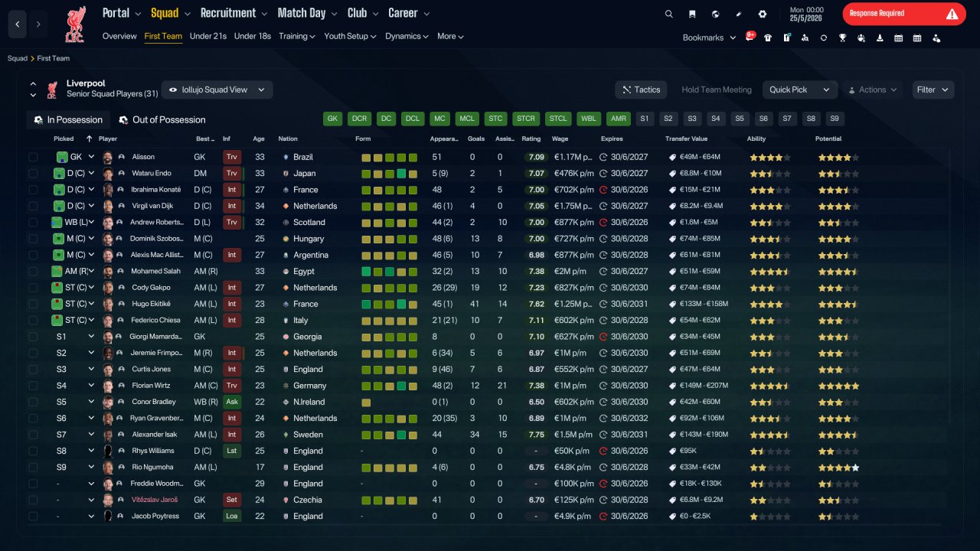Open the Tactics button

tap(641, 90)
